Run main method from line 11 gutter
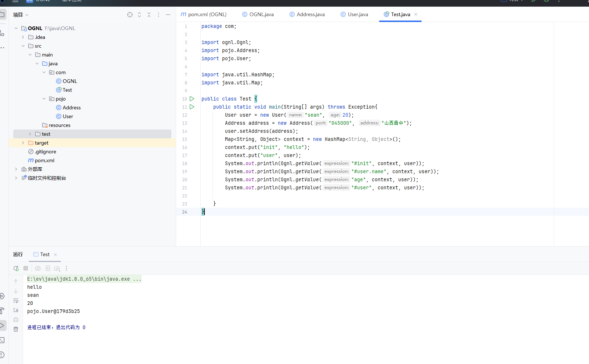Image resolution: width=589 pixels, height=364 pixels. pos(192,107)
